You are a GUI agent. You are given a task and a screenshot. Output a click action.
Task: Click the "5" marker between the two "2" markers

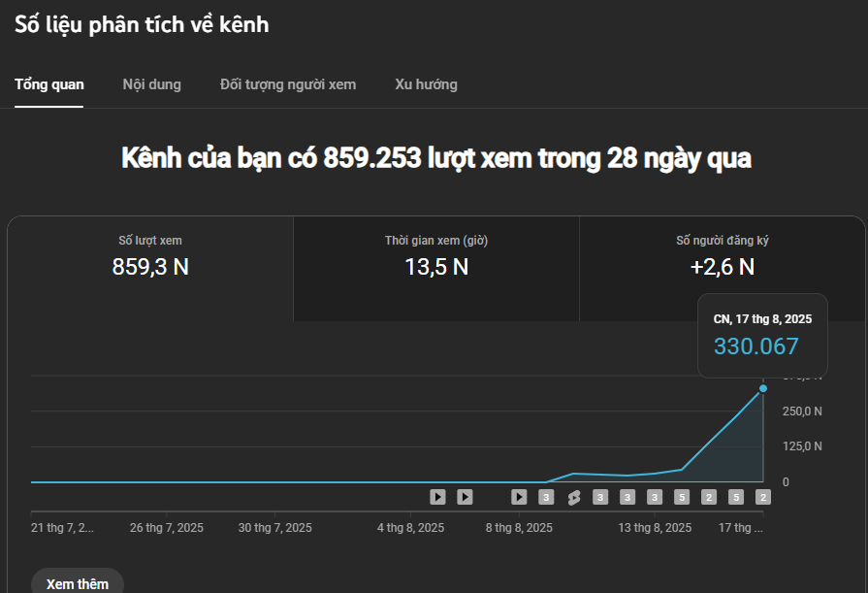[x=736, y=497]
